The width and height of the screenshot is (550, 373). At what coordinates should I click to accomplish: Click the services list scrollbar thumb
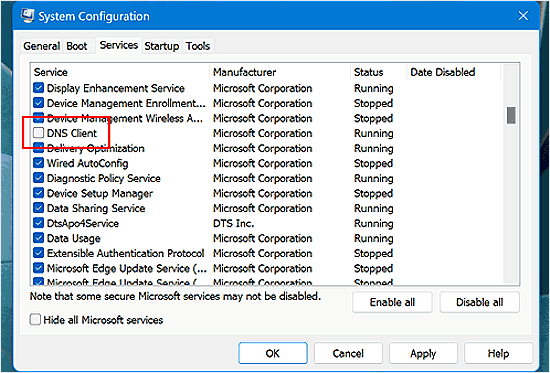point(511,115)
